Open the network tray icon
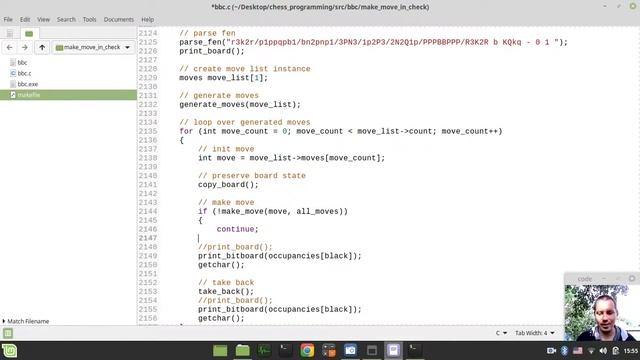The width and height of the screenshot is (640, 360). coord(591,351)
